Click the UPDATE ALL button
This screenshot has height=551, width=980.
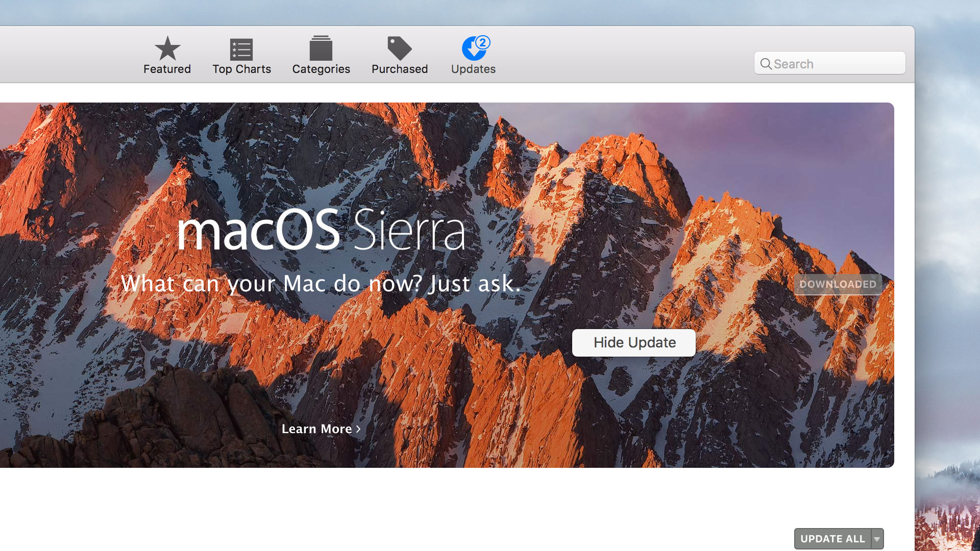click(x=832, y=539)
